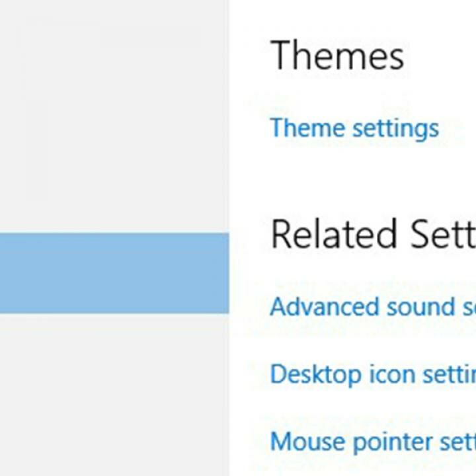Select the highlighted blue sidebar item
The image size is (476, 476).
tap(114, 272)
